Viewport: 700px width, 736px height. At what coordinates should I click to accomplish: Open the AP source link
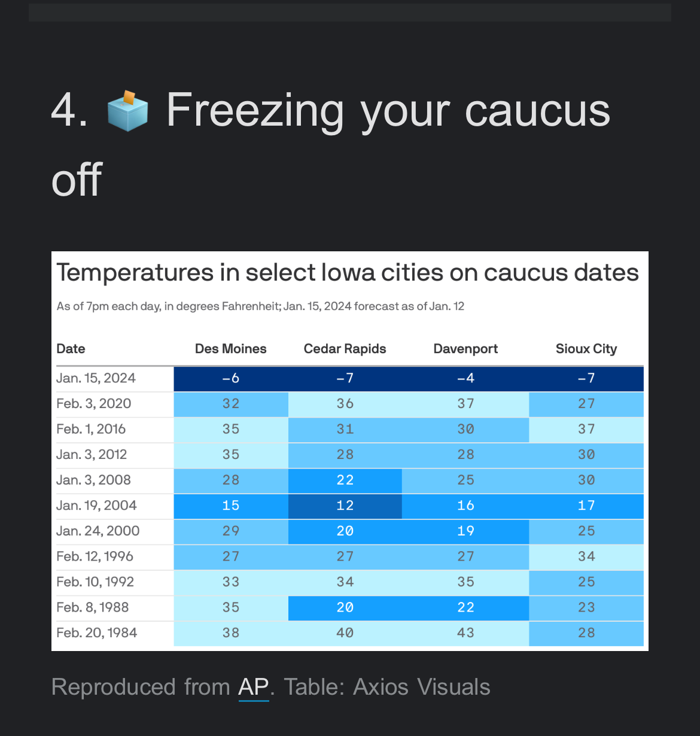point(254,687)
